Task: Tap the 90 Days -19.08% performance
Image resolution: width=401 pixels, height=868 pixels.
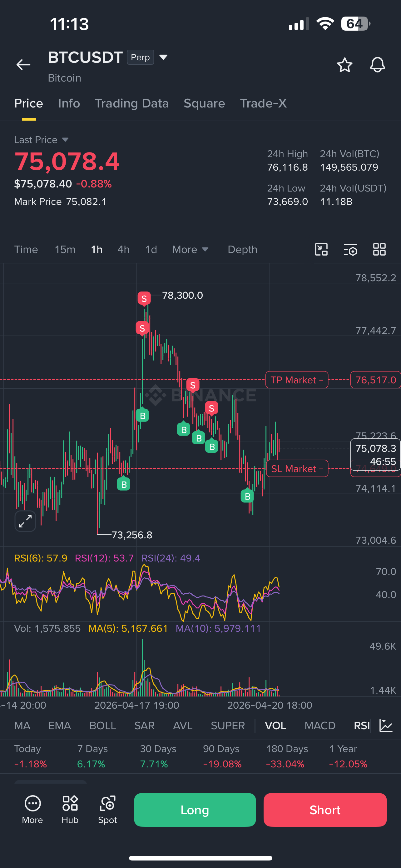Action: (x=222, y=756)
